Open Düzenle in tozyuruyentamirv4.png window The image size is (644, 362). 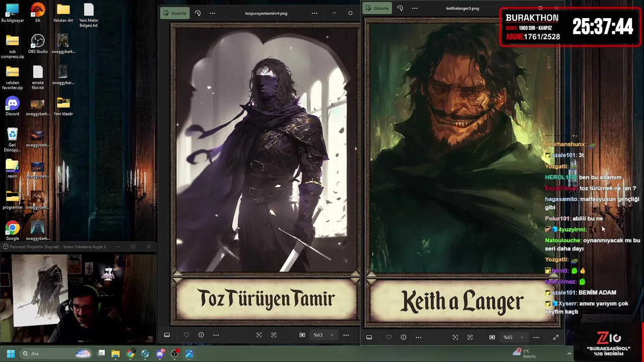pyautogui.click(x=175, y=13)
